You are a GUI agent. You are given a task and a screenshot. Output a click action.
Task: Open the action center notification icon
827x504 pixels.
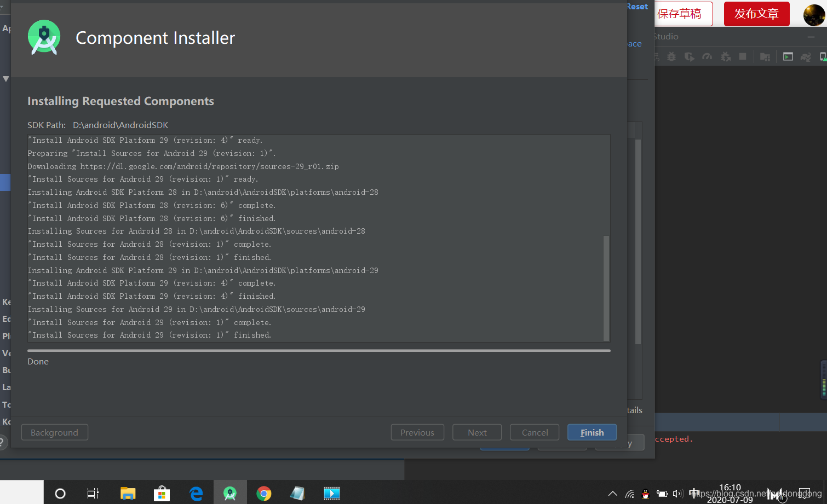tap(804, 494)
